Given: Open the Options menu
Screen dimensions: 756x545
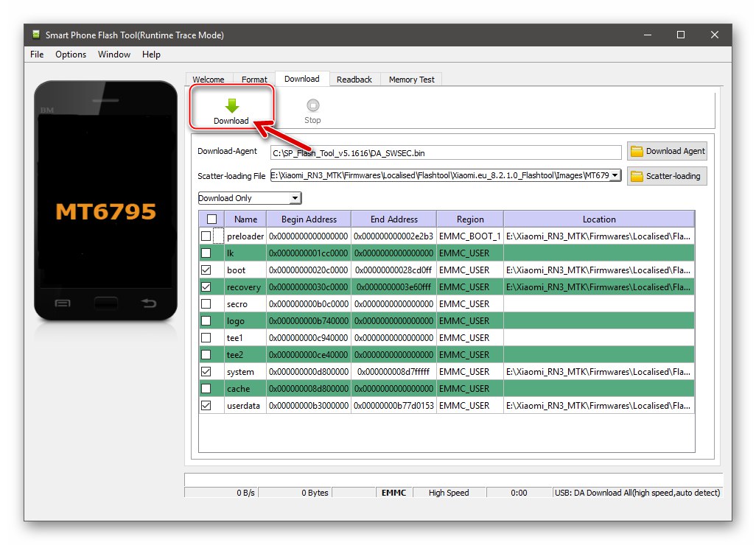Looking at the screenshot, I should (71, 54).
